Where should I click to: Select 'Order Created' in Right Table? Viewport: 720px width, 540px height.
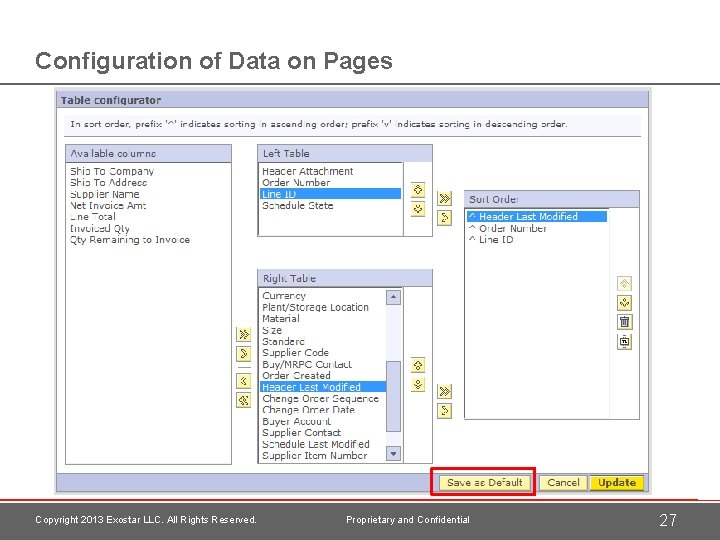click(296, 376)
